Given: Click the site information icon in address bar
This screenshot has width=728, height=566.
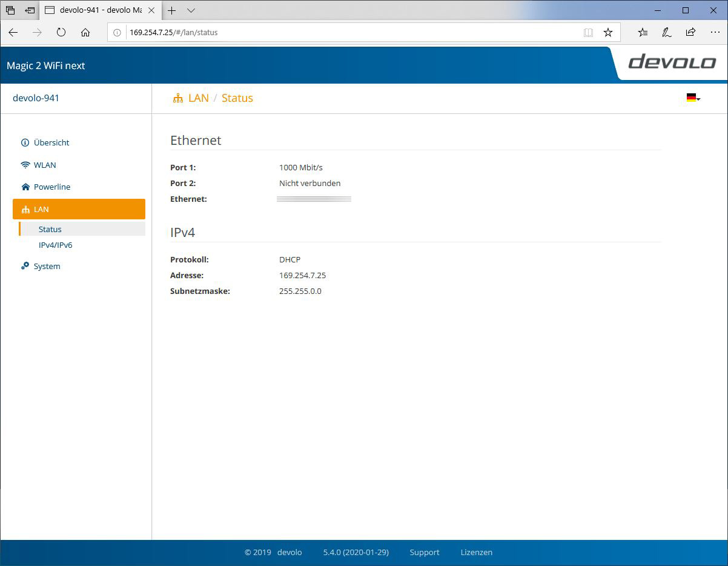Looking at the screenshot, I should (x=117, y=33).
